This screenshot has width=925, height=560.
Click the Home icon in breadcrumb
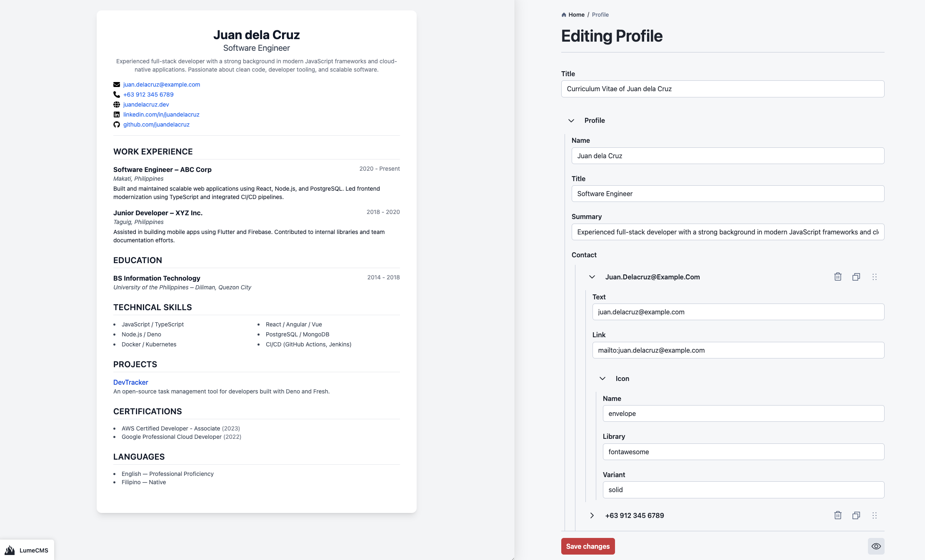[564, 15]
